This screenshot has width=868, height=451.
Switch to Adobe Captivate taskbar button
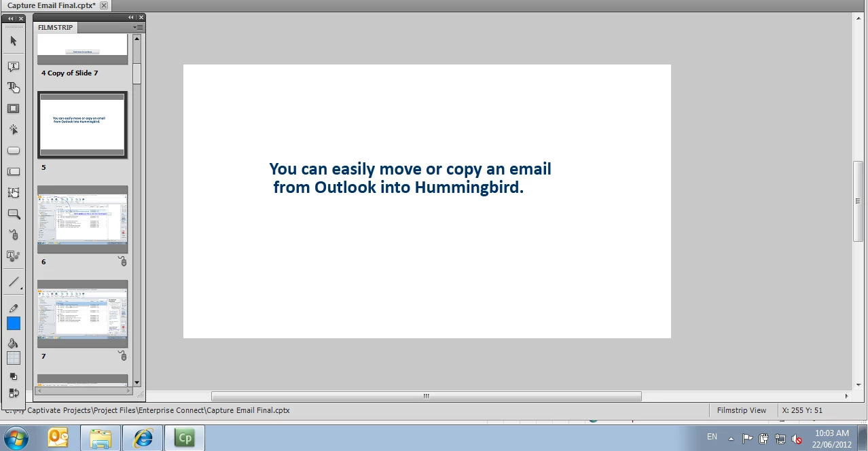tap(184, 438)
